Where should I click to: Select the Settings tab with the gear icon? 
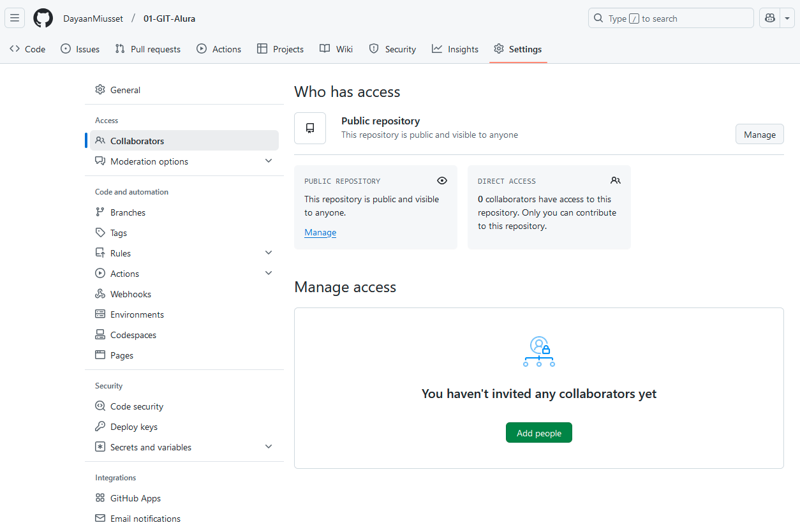[518, 49]
